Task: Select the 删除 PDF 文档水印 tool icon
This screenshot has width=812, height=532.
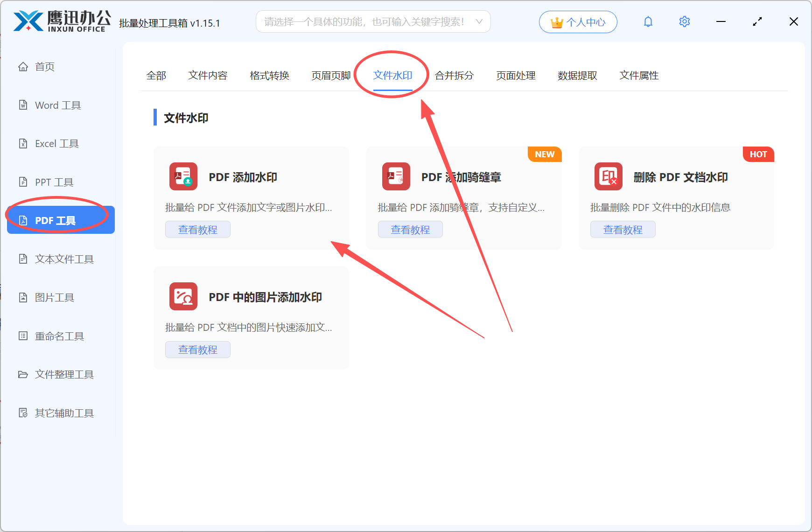Action: [x=608, y=176]
